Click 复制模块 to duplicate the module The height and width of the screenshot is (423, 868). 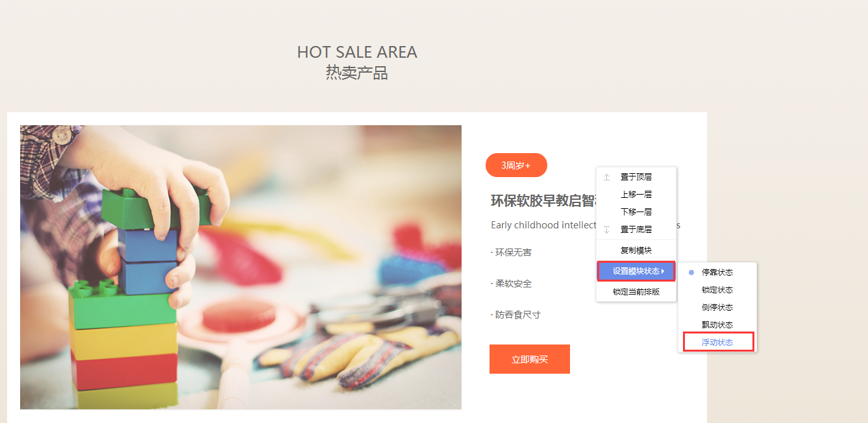(636, 250)
